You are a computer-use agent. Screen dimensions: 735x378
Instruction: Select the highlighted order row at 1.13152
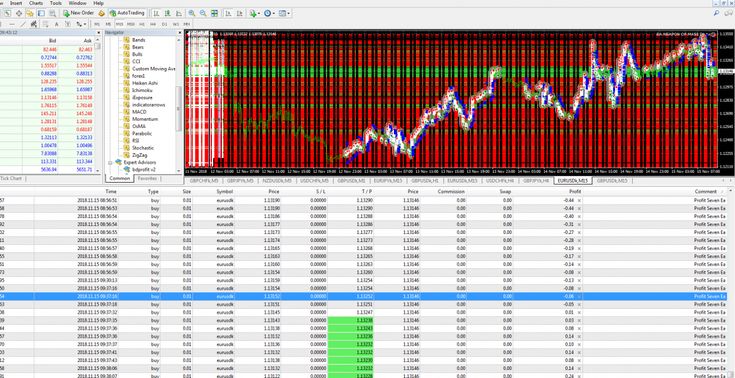(x=363, y=296)
